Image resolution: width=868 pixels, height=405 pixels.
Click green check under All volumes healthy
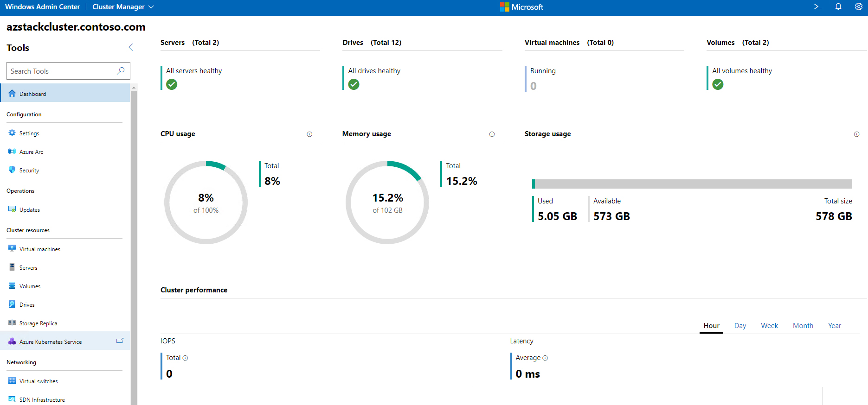click(718, 84)
